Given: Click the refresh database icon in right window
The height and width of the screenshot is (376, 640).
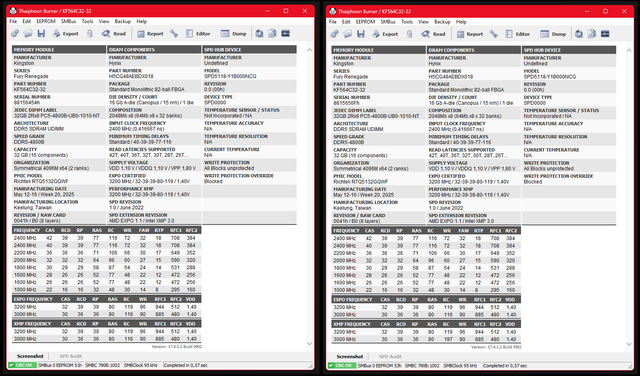Looking at the screenshot, I should pos(579,34).
